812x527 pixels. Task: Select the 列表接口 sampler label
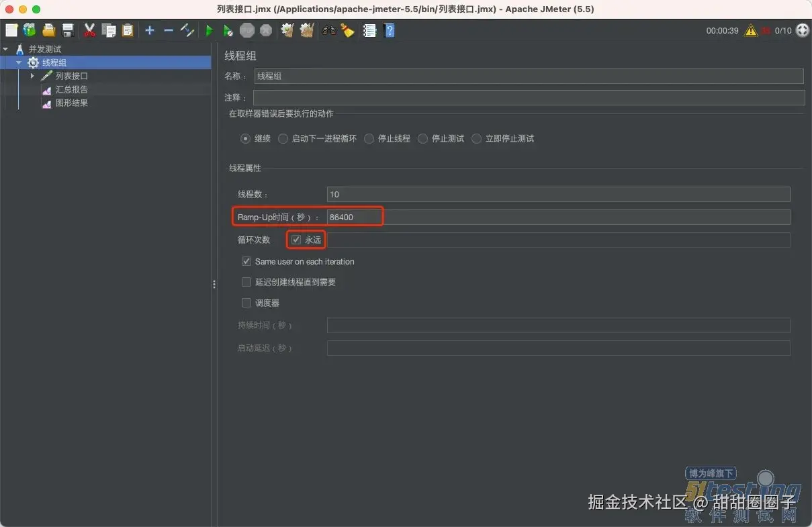(x=72, y=76)
